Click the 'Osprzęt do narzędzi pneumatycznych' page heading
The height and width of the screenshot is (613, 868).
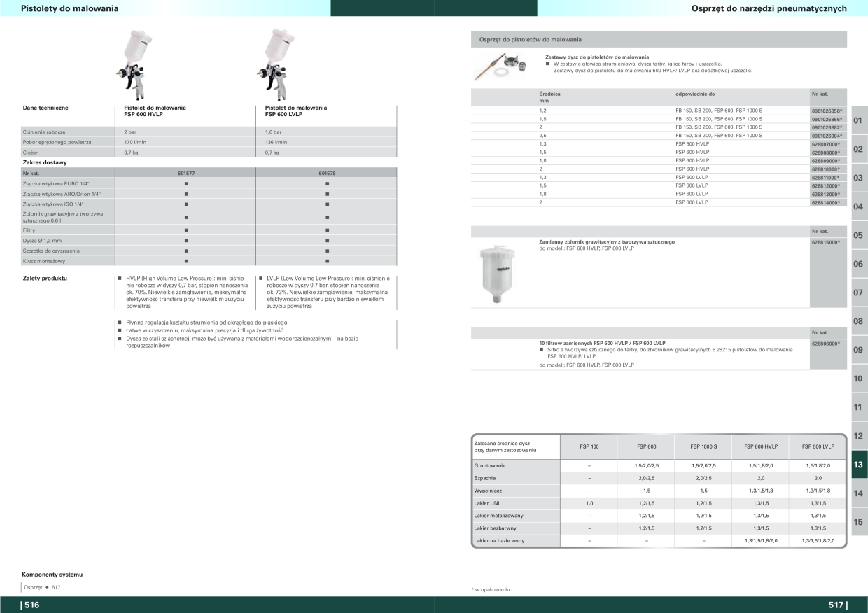(769, 8)
